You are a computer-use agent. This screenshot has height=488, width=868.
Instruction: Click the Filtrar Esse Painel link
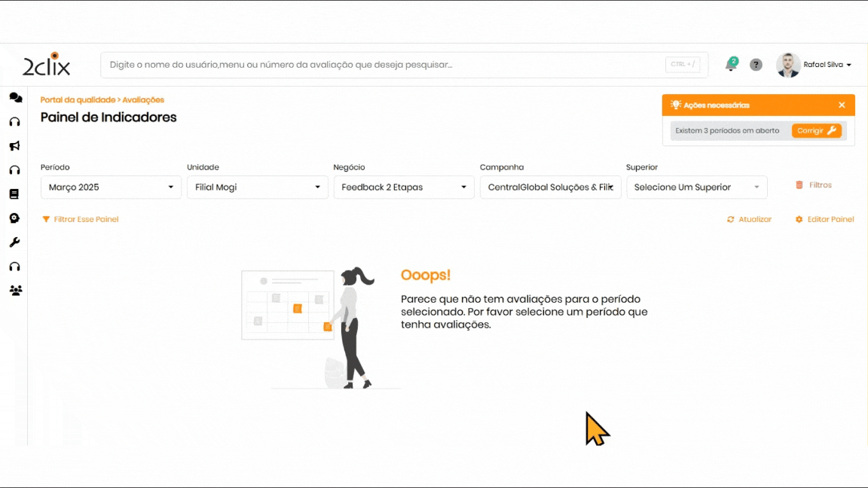coord(81,220)
